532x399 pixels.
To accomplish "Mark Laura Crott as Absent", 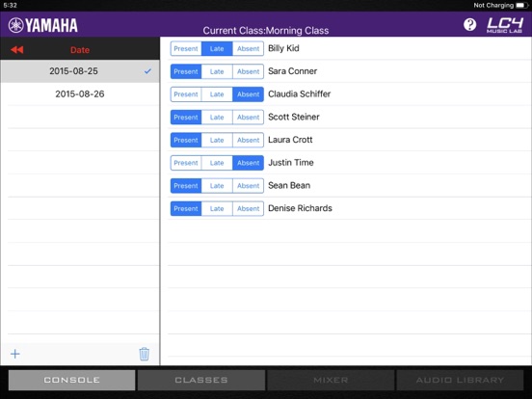I will (248, 140).
